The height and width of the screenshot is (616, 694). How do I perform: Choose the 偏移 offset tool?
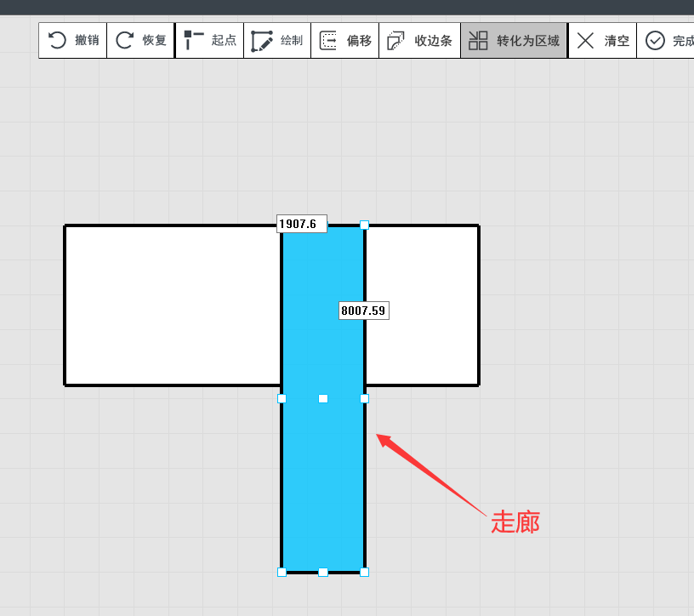tap(345, 40)
